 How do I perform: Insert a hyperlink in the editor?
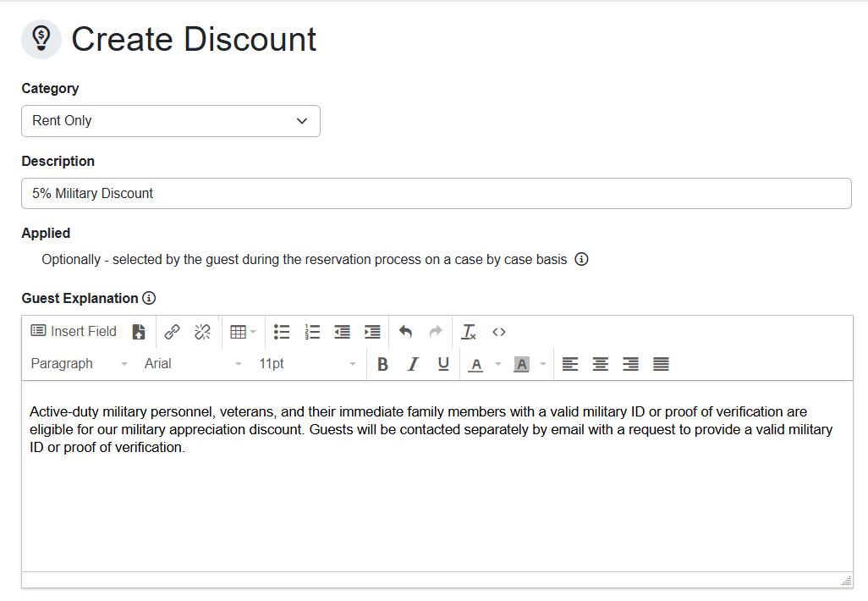(172, 332)
